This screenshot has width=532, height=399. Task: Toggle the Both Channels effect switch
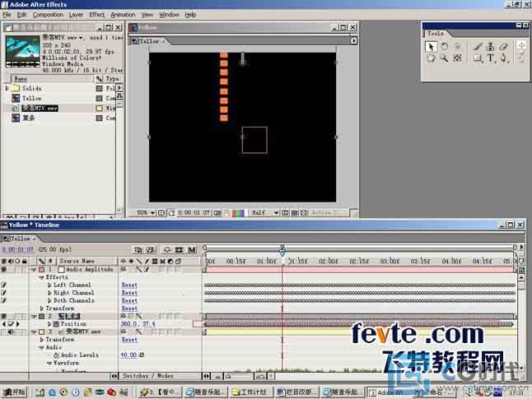(x=4, y=301)
